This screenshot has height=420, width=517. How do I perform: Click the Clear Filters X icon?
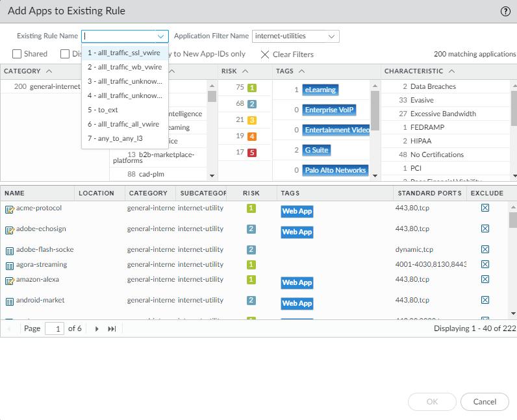coord(265,55)
